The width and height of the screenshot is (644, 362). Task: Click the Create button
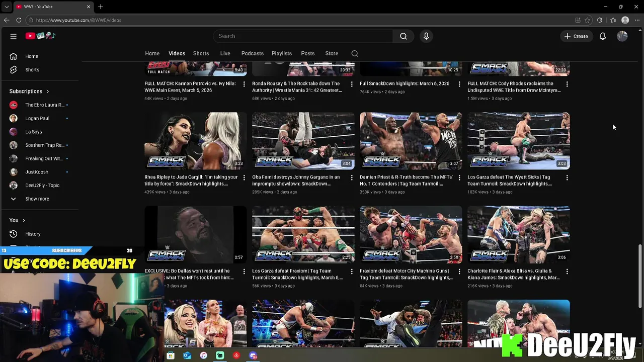point(576,36)
